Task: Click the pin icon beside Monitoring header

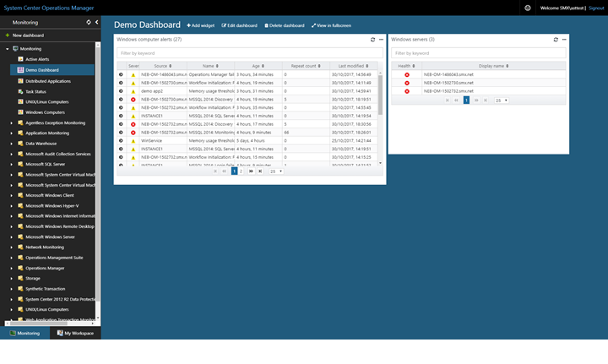Action: click(89, 22)
